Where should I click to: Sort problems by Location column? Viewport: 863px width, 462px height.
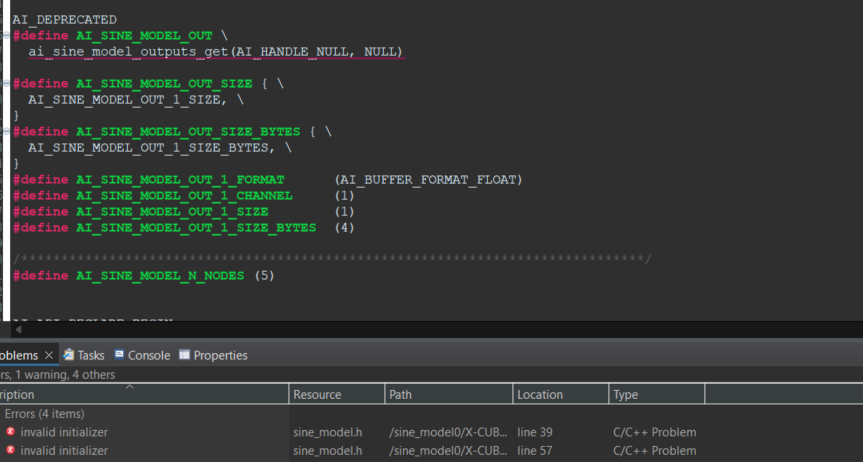pyautogui.click(x=561, y=394)
